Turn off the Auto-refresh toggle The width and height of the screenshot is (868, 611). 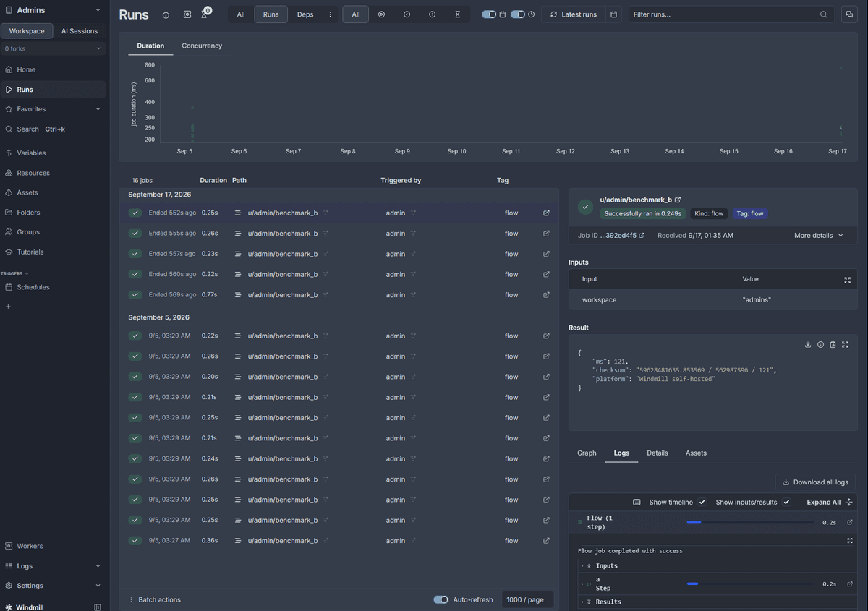pos(441,599)
